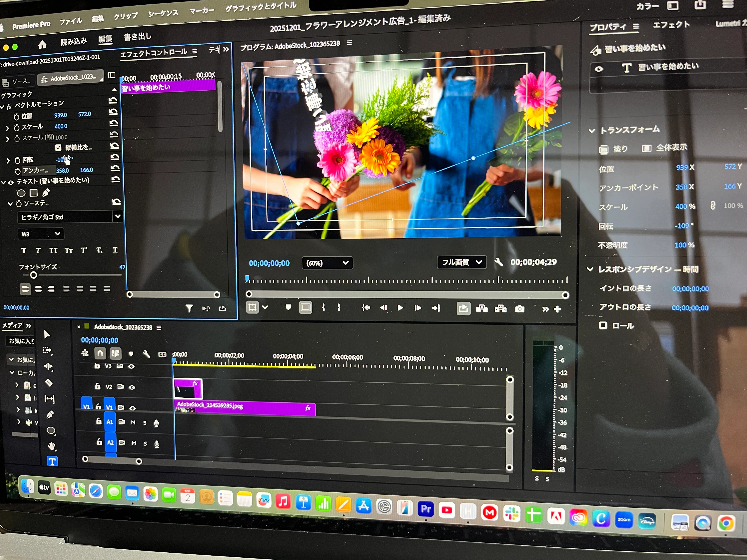Select the Selection arrow tool
Viewport: 747px width, 560px height.
click(x=47, y=334)
